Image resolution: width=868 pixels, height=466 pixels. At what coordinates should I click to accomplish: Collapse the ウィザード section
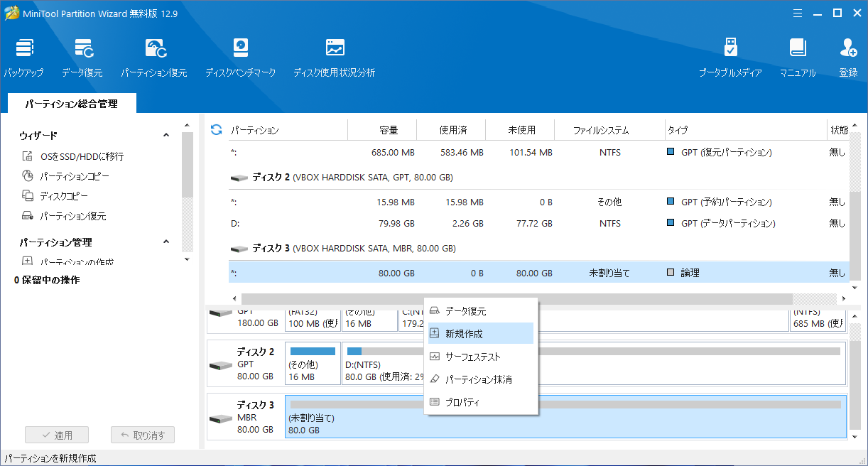(x=166, y=135)
